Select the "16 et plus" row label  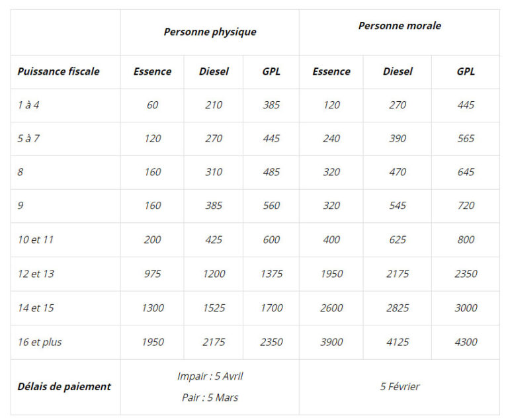(40, 342)
